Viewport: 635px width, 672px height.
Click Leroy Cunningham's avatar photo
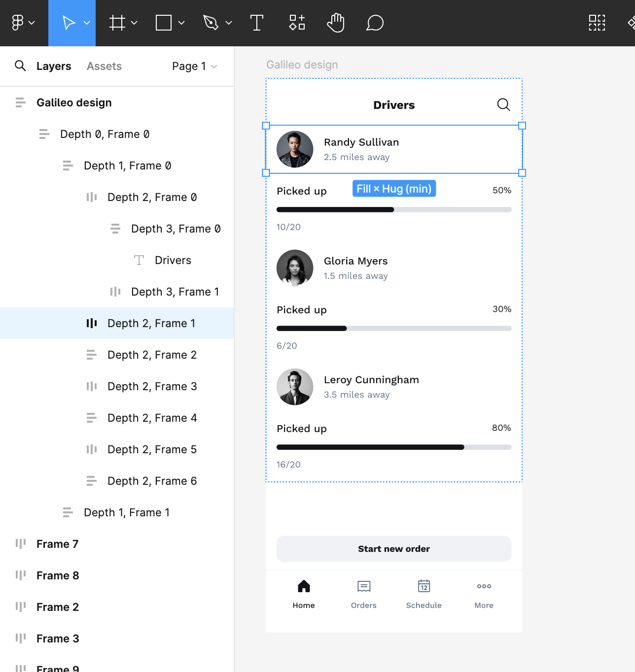pos(295,387)
